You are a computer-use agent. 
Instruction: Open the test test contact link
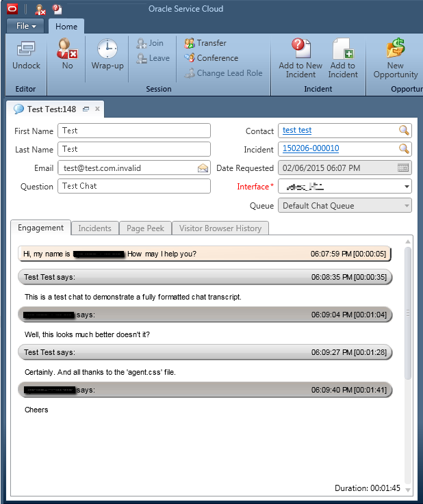297,130
